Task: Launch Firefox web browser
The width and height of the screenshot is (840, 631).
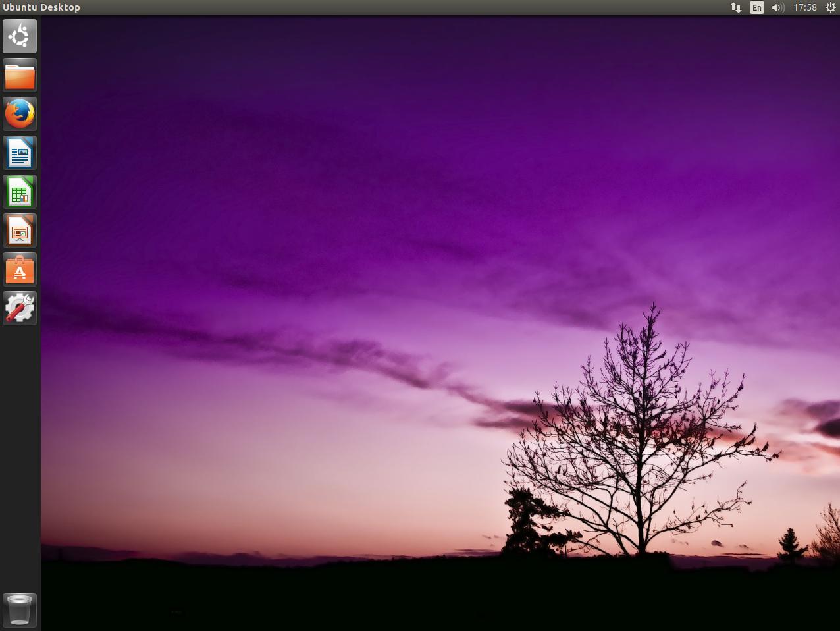Action: click(20, 114)
